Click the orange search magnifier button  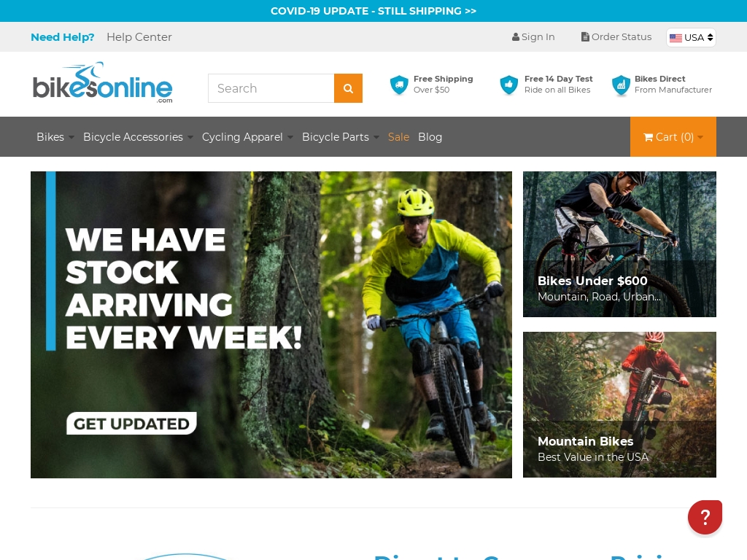click(348, 88)
